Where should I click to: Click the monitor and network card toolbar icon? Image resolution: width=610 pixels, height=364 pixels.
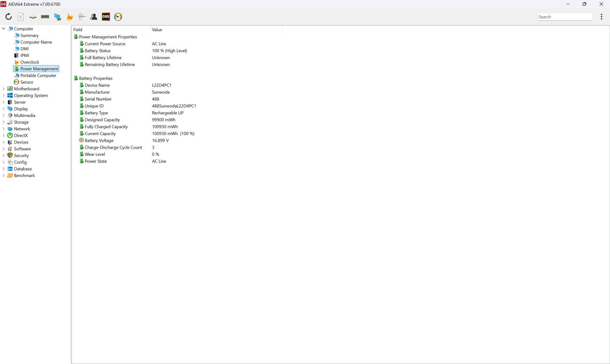pyautogui.click(x=58, y=17)
